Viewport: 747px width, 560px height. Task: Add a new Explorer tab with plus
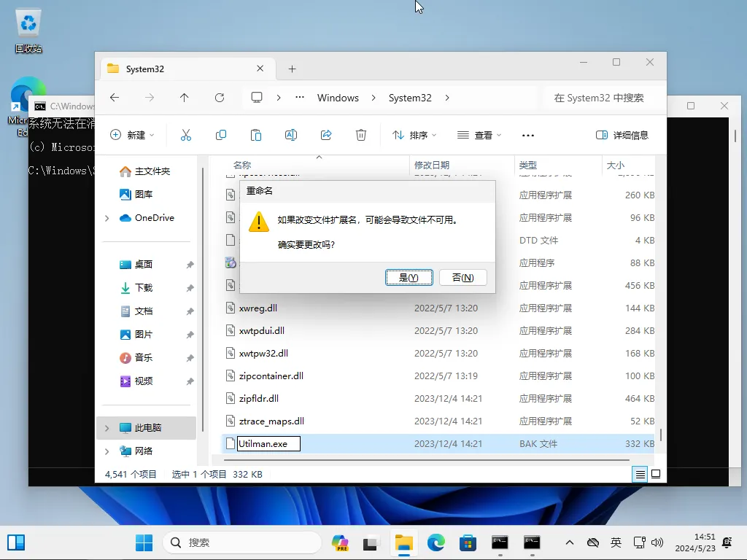point(292,69)
